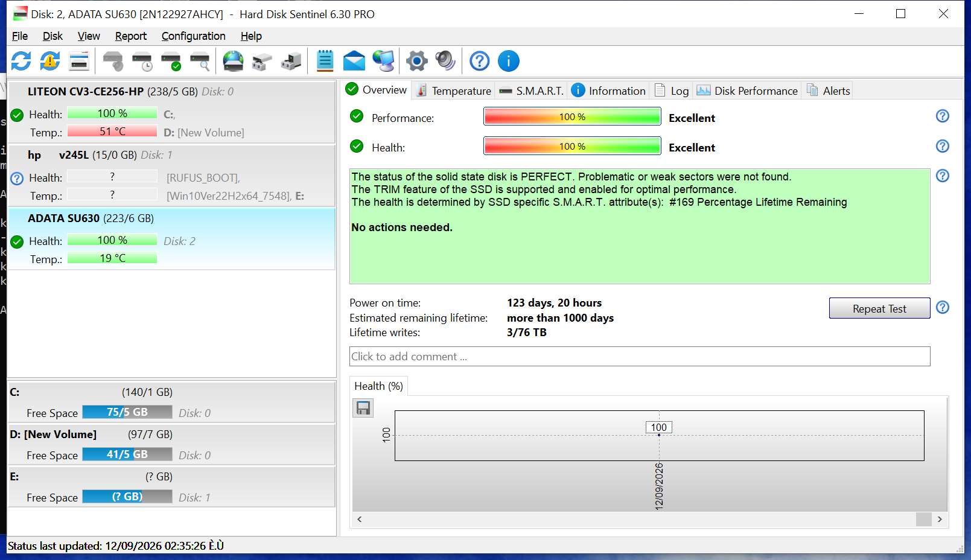Image resolution: width=971 pixels, height=560 pixels.
Task: Click the Performance 100 % bar
Action: pos(572,116)
